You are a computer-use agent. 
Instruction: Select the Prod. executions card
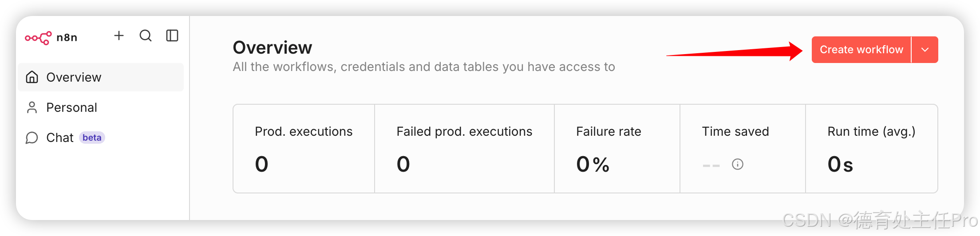click(304, 149)
